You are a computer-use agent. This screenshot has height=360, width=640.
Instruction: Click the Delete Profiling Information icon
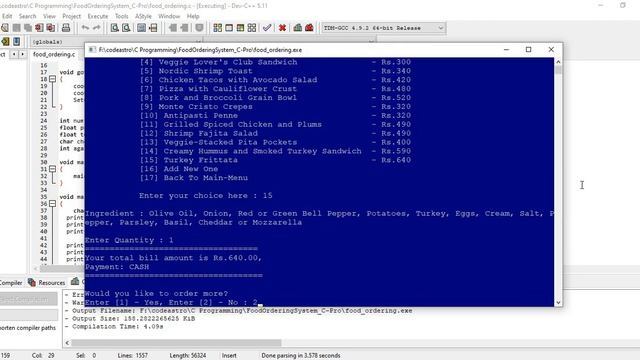point(309,28)
